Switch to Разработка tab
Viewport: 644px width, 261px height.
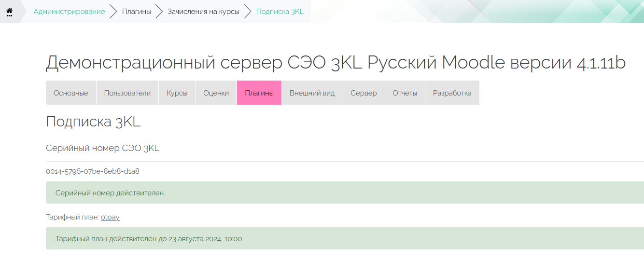[x=452, y=93]
